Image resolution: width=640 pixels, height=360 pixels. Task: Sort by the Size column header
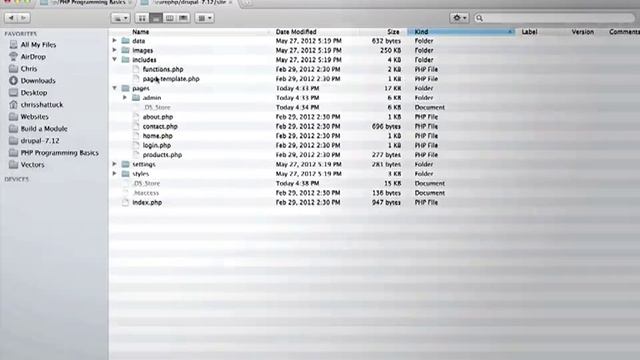pyautogui.click(x=393, y=32)
